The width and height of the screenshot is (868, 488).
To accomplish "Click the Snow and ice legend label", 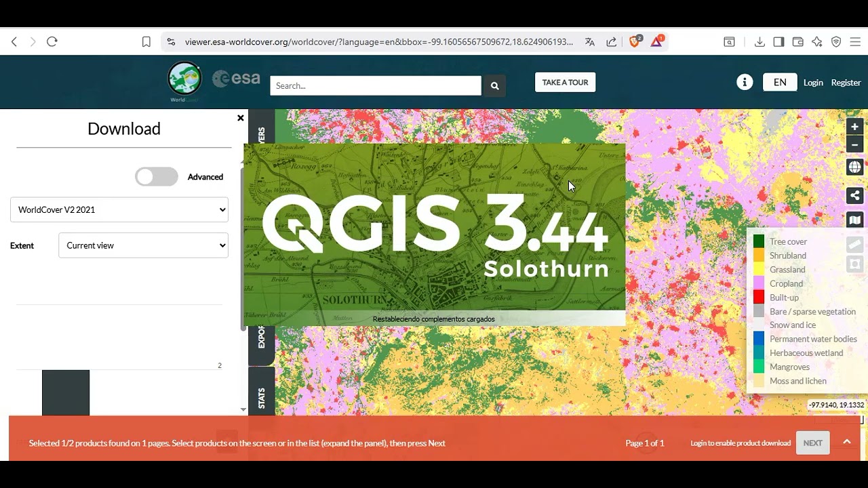I will pos(793,325).
